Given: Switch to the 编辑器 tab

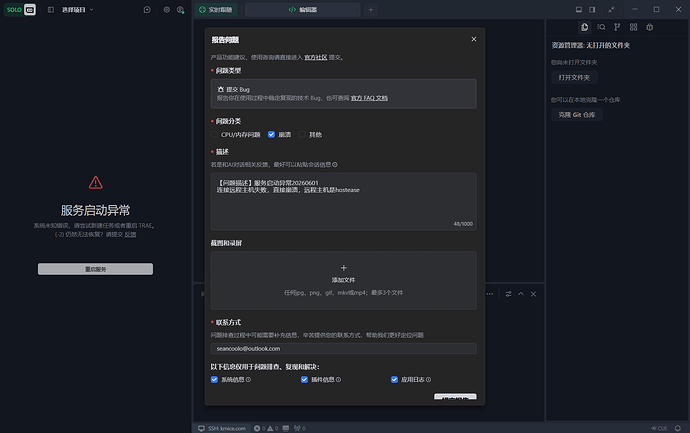Looking at the screenshot, I should click(302, 10).
